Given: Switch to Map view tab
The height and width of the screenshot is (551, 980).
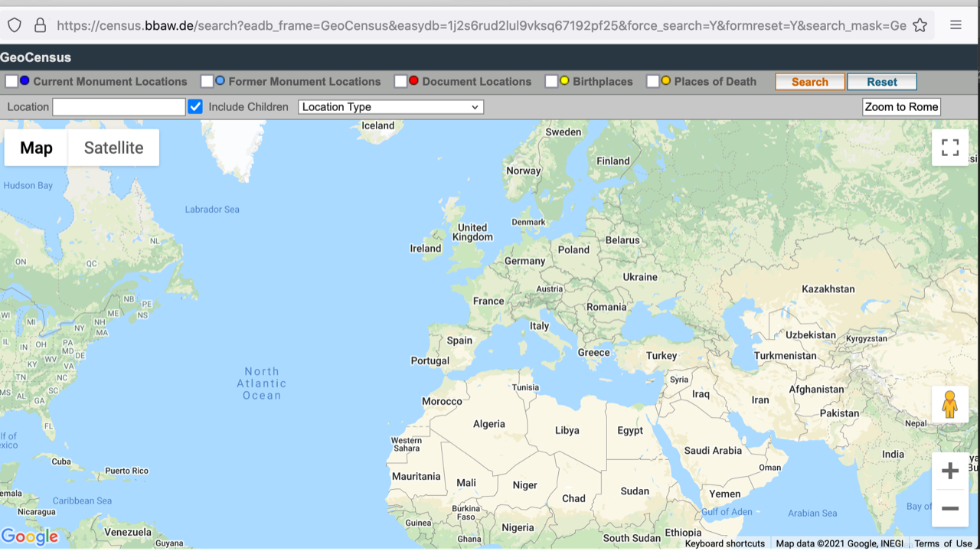Looking at the screenshot, I should [36, 148].
